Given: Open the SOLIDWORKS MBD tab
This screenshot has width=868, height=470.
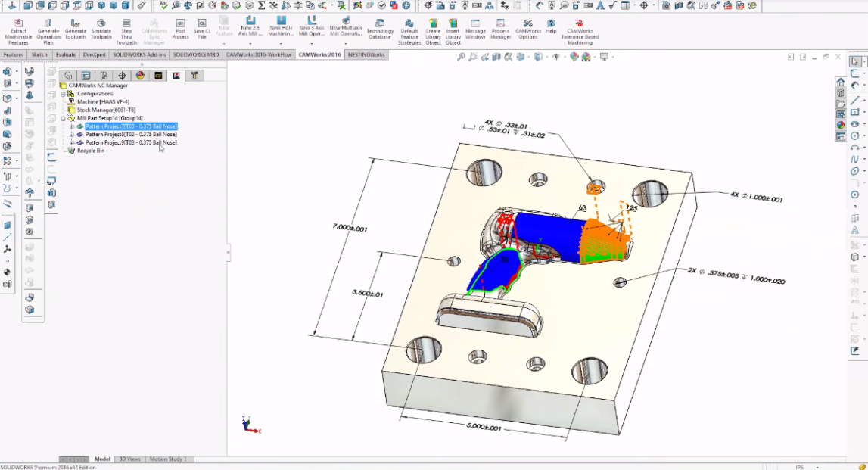Looking at the screenshot, I should coord(196,54).
